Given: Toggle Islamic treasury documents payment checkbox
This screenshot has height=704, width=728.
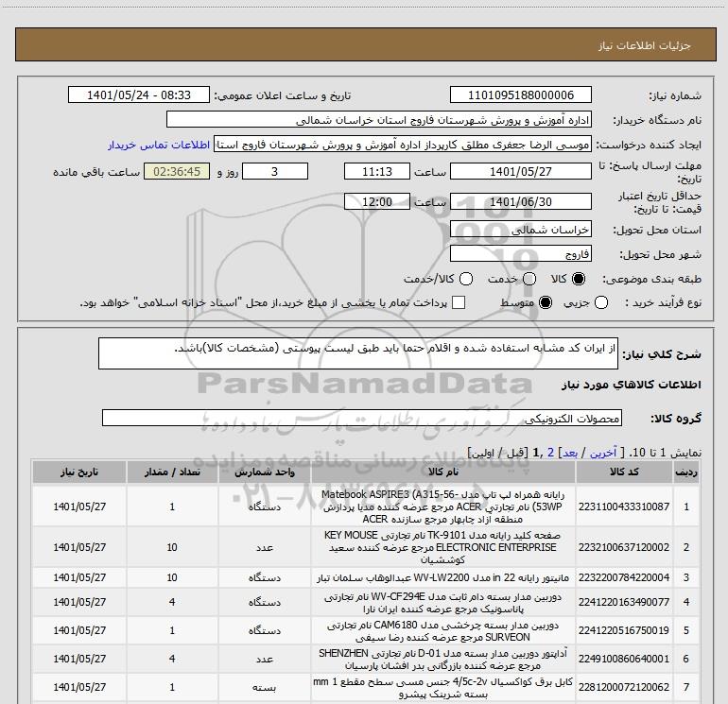Looking at the screenshot, I should tap(459, 302).
